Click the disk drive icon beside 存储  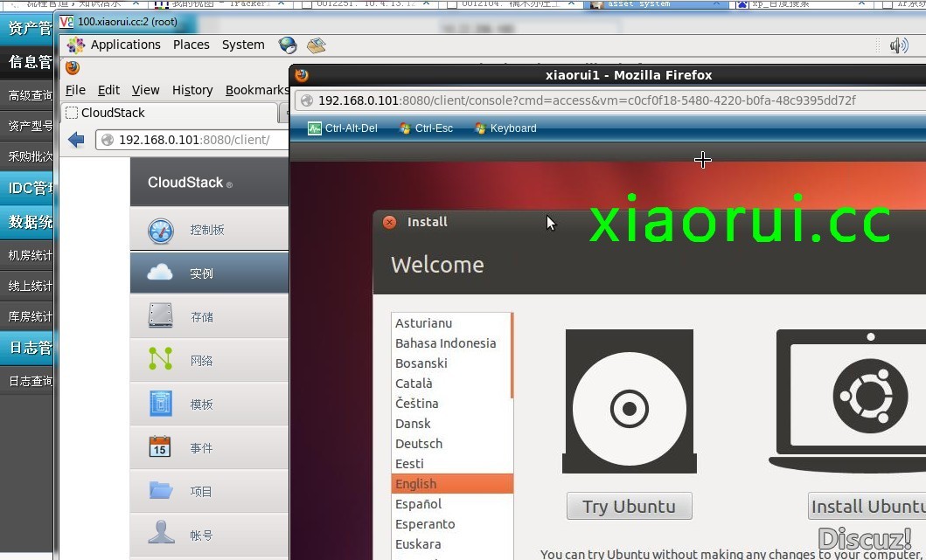tap(161, 315)
